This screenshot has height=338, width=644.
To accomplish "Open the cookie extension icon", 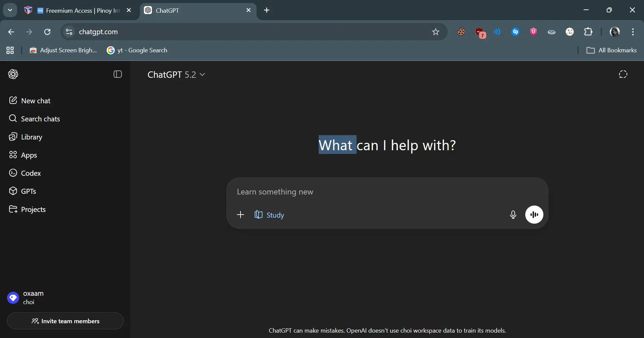I will coord(461,32).
